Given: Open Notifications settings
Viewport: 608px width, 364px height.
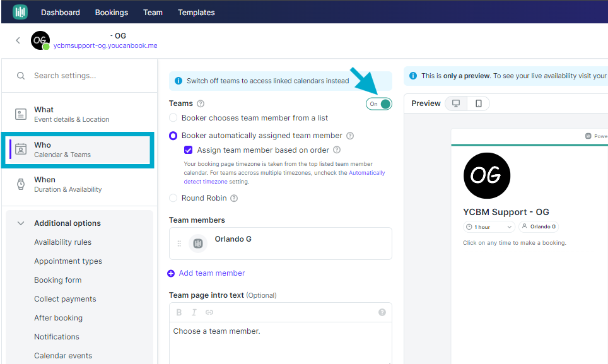Looking at the screenshot, I should [57, 337].
